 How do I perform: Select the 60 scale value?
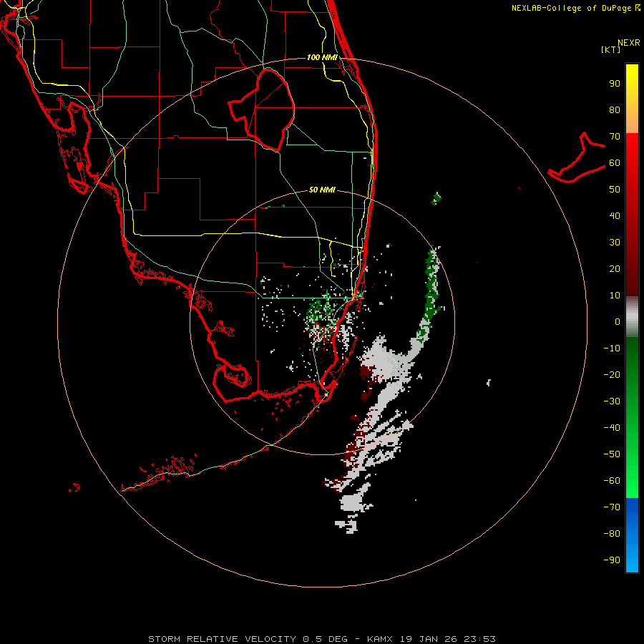click(615, 163)
